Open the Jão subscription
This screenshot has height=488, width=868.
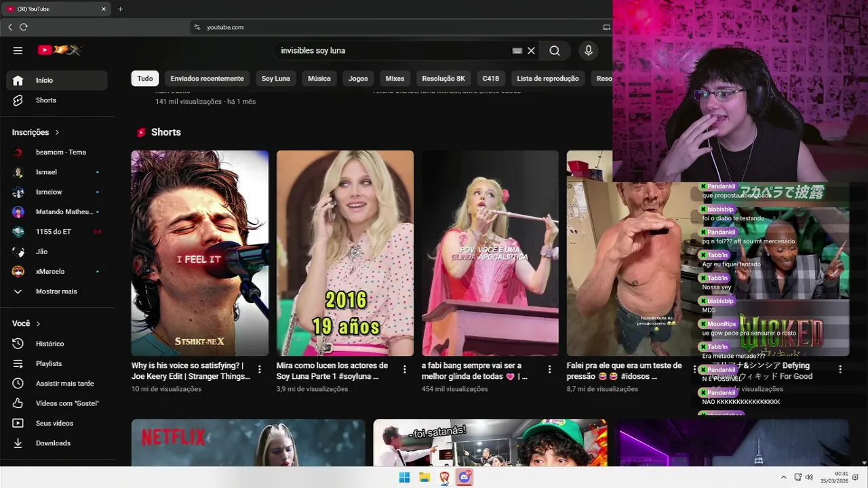tap(57, 251)
